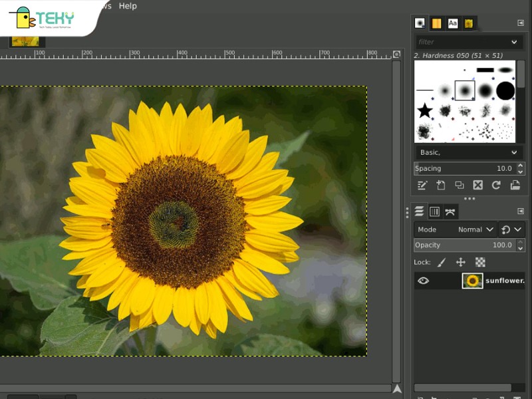Click the Refresh brushes icon
This screenshot has width=532, height=399.
(x=496, y=186)
